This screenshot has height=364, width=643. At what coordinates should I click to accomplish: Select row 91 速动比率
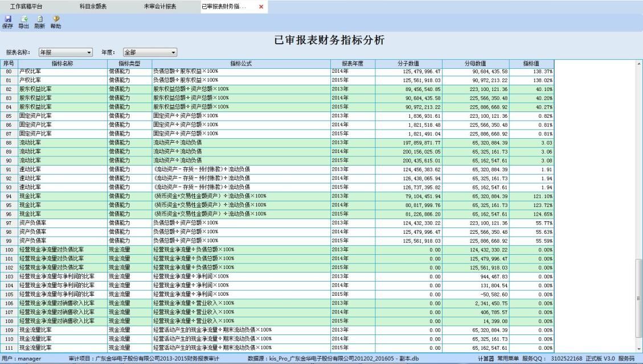[x=277, y=169]
